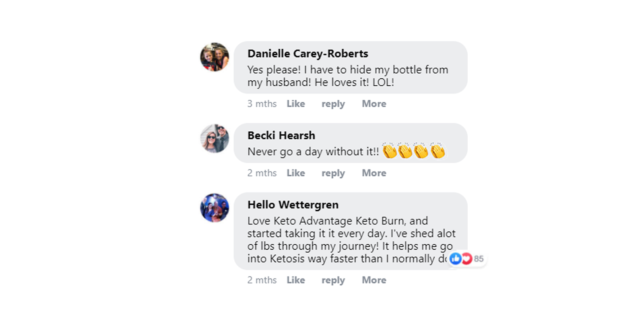Screen dimensions: 644x322
Task: Click Danielle Carey-Roberts' profile picture
Action: [x=215, y=57]
